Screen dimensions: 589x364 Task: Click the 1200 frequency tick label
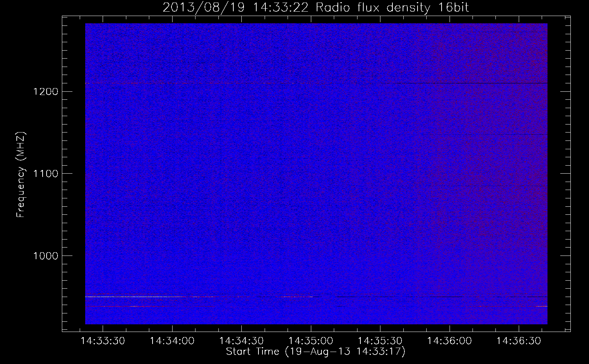coord(46,91)
